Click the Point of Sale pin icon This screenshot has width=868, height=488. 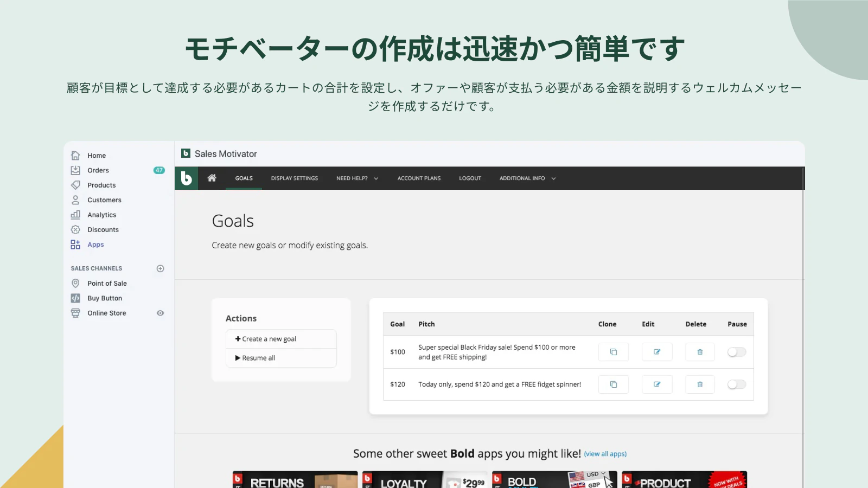[x=75, y=283]
